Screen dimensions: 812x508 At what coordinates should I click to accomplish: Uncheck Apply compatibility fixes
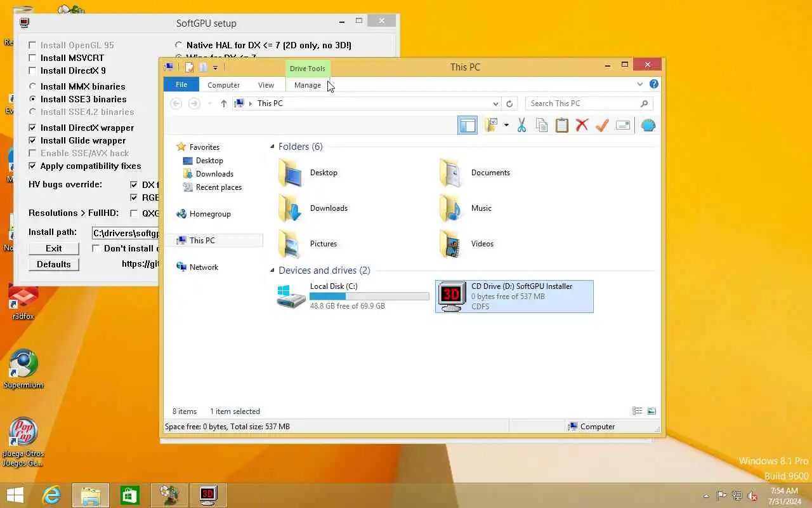pos(32,166)
